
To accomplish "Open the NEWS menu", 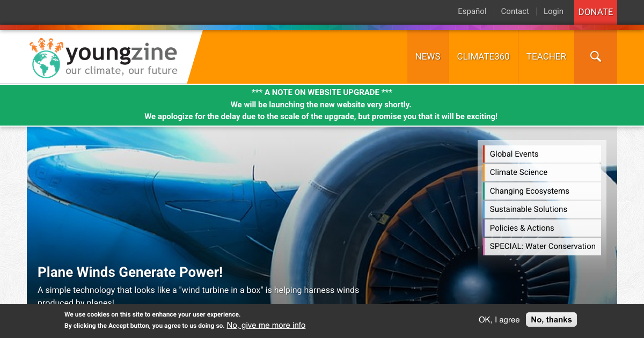I will pyautogui.click(x=428, y=56).
